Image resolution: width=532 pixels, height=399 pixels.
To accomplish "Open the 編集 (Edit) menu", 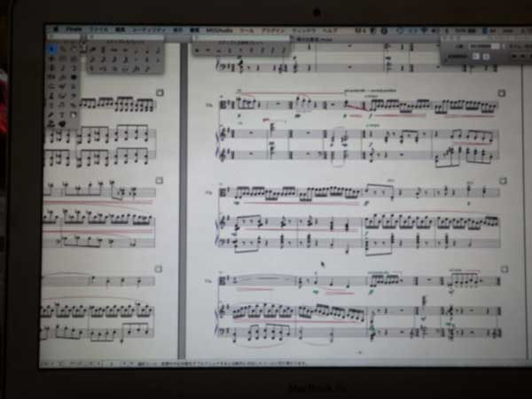I will pyautogui.click(x=120, y=30).
